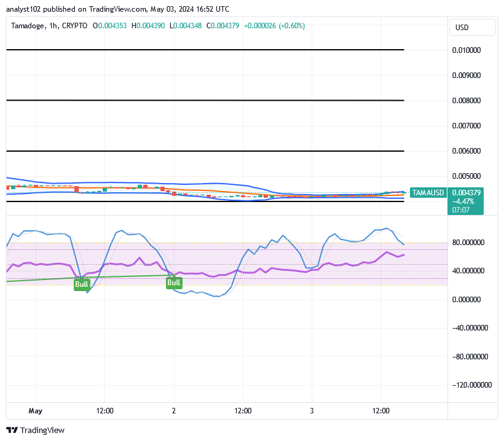Click the -120.000000 axis label
Screen dimensions: 504x441
coord(472,384)
